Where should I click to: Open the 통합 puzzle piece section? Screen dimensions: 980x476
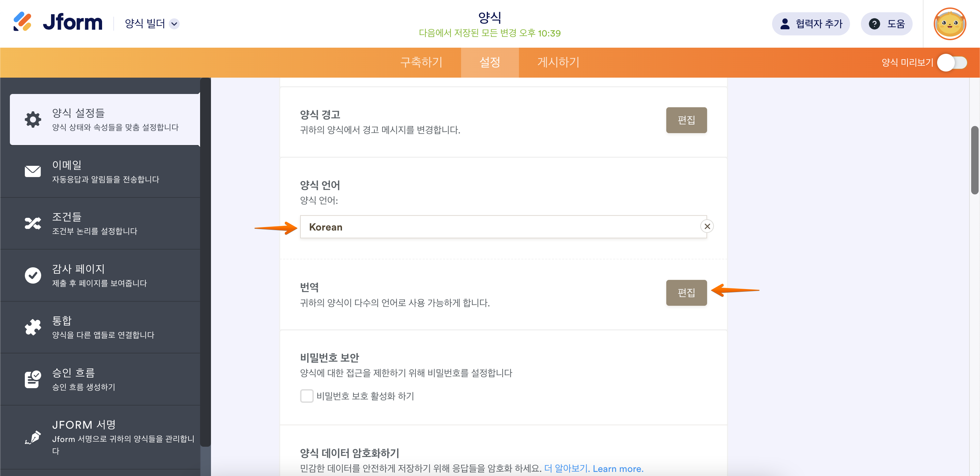tap(33, 327)
